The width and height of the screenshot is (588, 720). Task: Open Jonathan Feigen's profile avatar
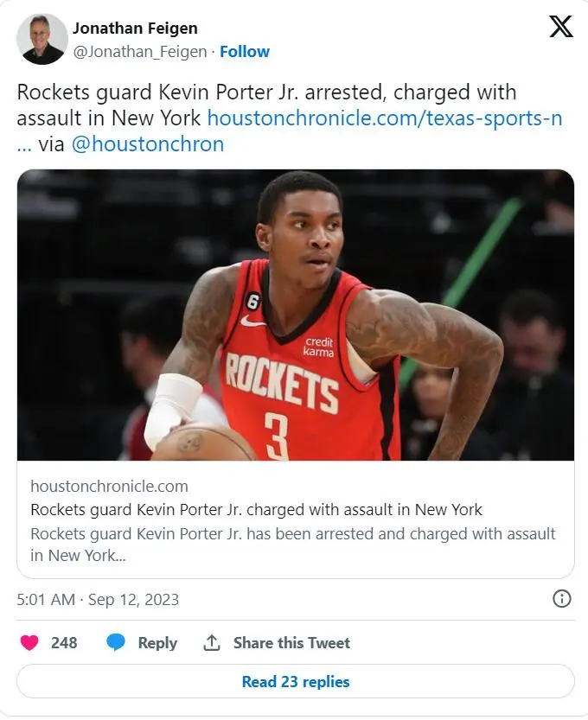tap(42, 39)
